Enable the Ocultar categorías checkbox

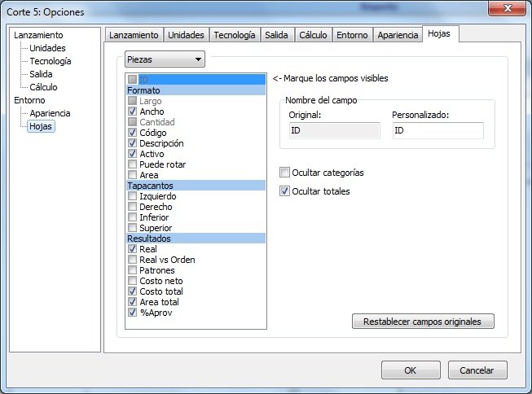coord(285,173)
